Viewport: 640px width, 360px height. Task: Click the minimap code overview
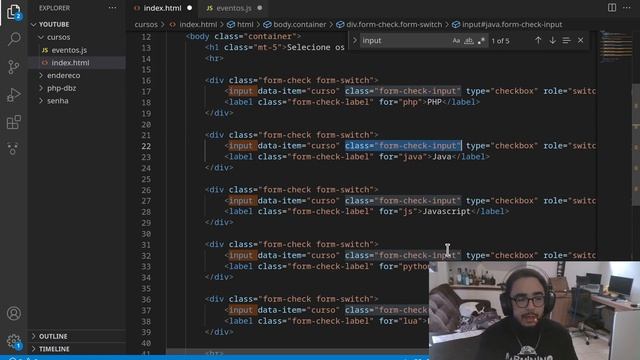[615, 47]
